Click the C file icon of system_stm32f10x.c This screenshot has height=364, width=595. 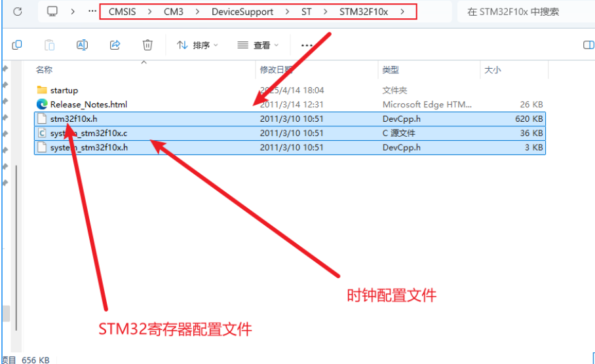(x=42, y=133)
